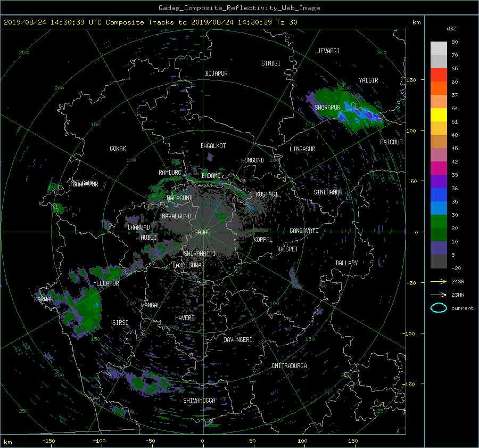Pick the purple 36–39 dBZ color swatch
Screen dimensions: 479x448
click(439, 182)
